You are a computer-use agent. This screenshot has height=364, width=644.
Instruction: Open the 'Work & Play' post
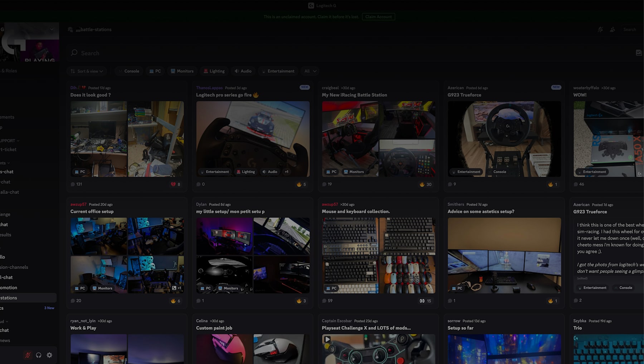tap(83, 328)
